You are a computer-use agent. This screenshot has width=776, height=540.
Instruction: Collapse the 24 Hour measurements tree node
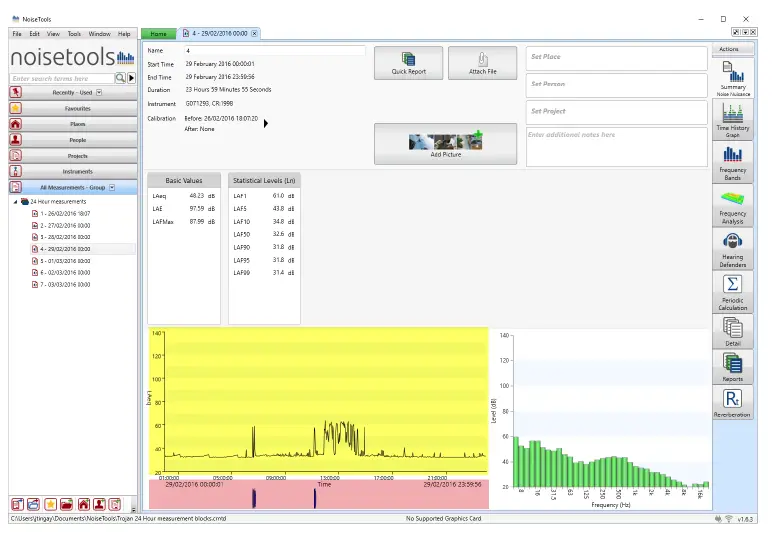click(15, 202)
